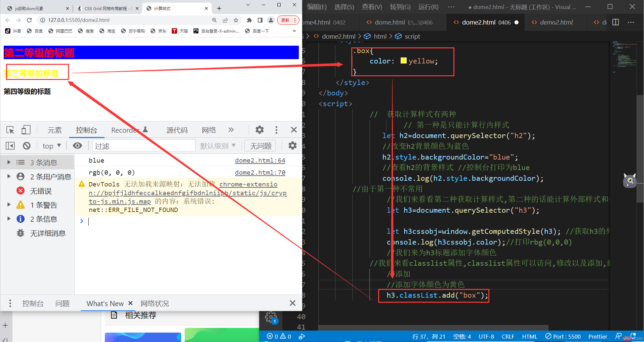The width and height of the screenshot is (644, 342).
Task: Toggle the console sidebar panel icon
Action: 10,146
